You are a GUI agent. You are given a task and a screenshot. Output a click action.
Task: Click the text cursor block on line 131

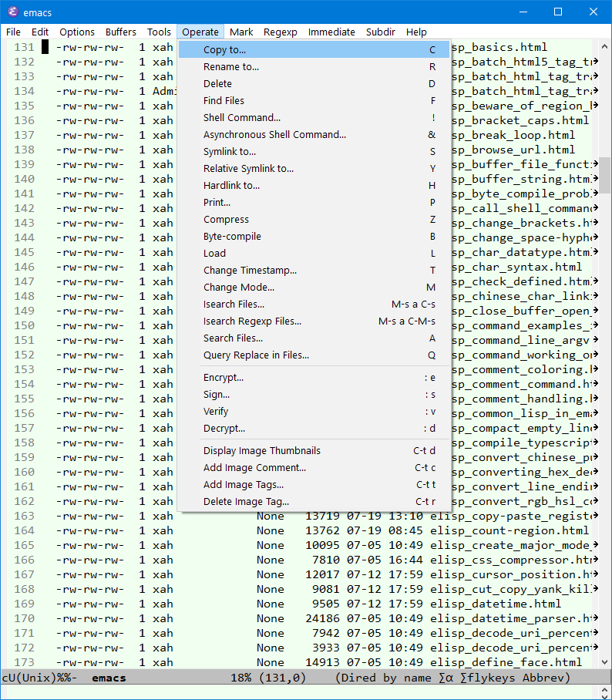pos(45,47)
